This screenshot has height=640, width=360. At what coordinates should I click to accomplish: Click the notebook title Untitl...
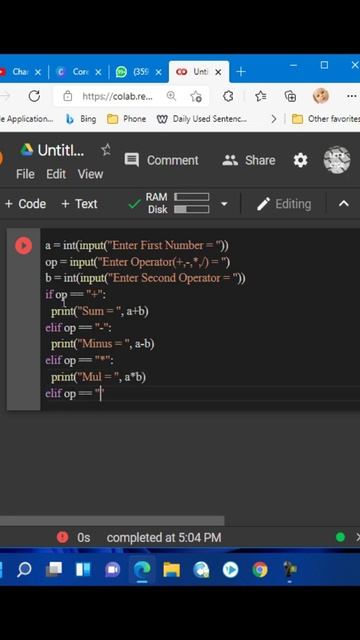click(61, 150)
